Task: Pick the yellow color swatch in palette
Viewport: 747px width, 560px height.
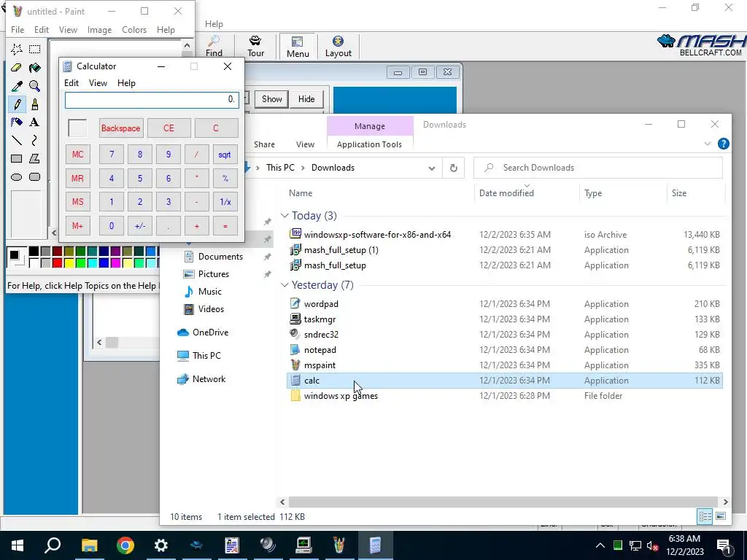Action: pyautogui.click(x=69, y=262)
